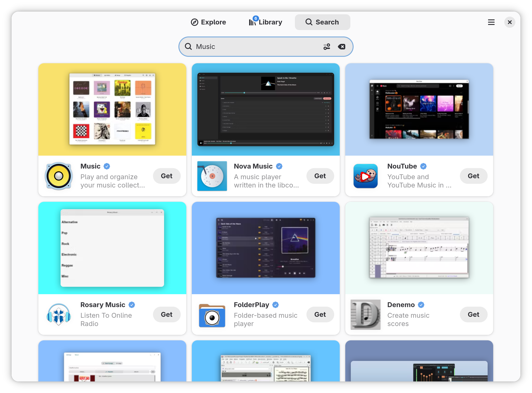Click the magnifier icon in search field
This screenshot has width=532, height=393.
(x=188, y=46)
